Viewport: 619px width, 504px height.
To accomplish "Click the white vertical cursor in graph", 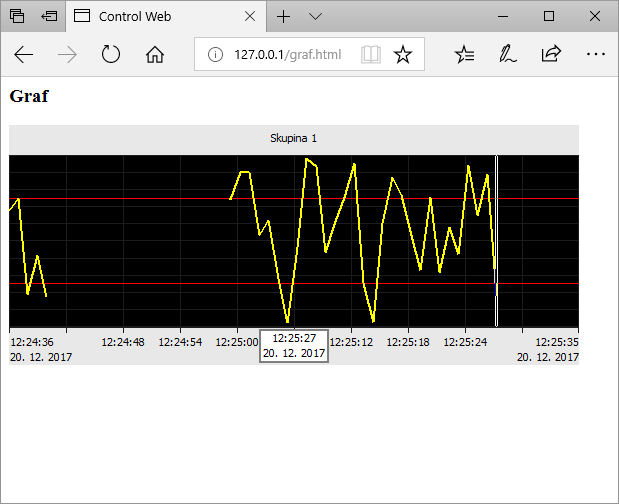I will pyautogui.click(x=497, y=240).
